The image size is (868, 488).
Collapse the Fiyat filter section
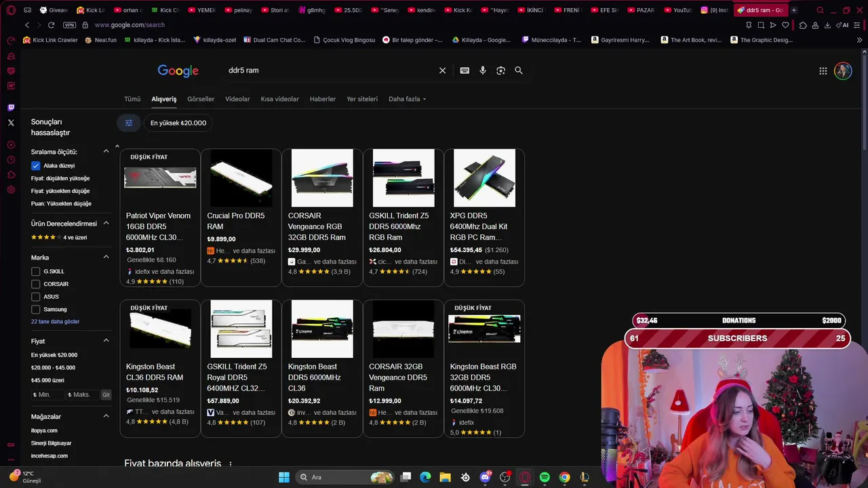click(x=106, y=341)
